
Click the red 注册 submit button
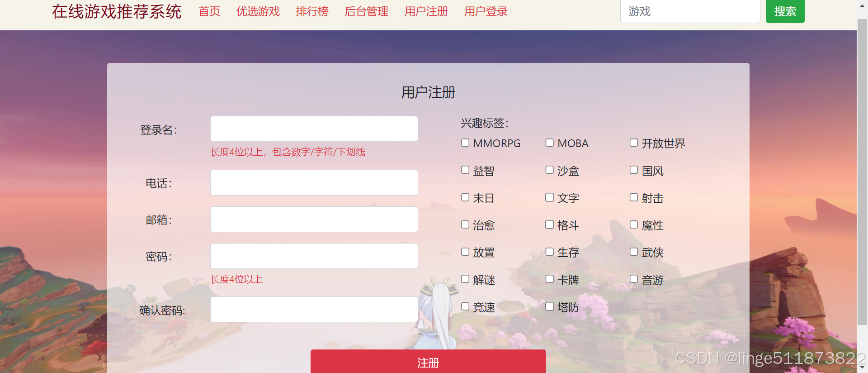pyautogui.click(x=428, y=362)
